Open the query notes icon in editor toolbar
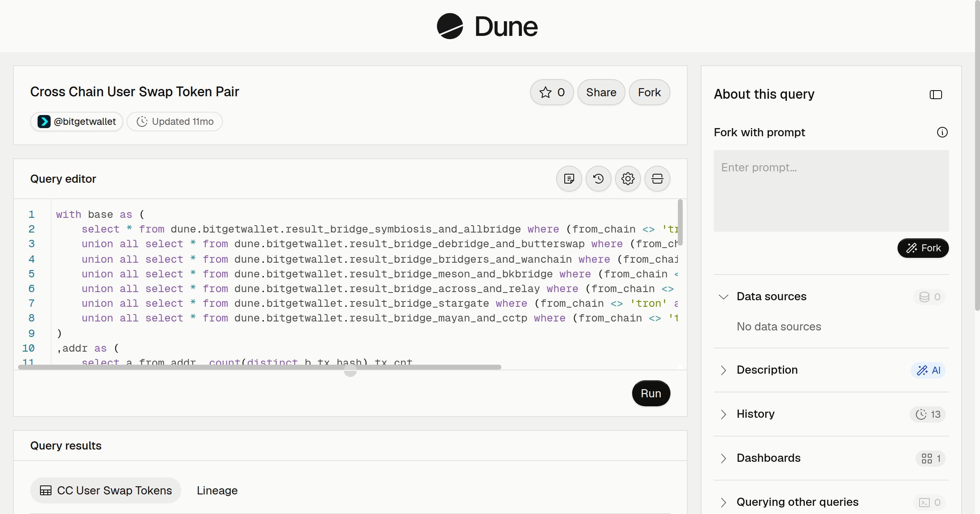Image resolution: width=980 pixels, height=514 pixels. [x=569, y=179]
